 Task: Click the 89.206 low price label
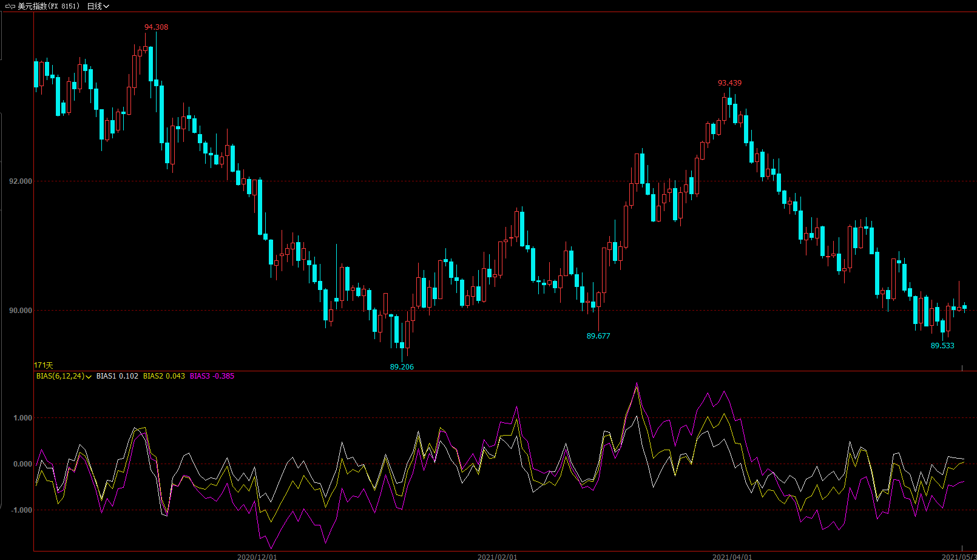click(402, 367)
